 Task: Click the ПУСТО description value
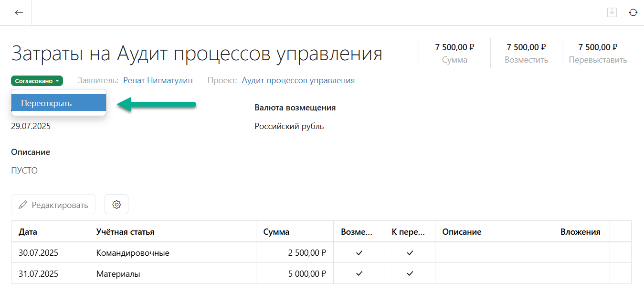(x=24, y=171)
